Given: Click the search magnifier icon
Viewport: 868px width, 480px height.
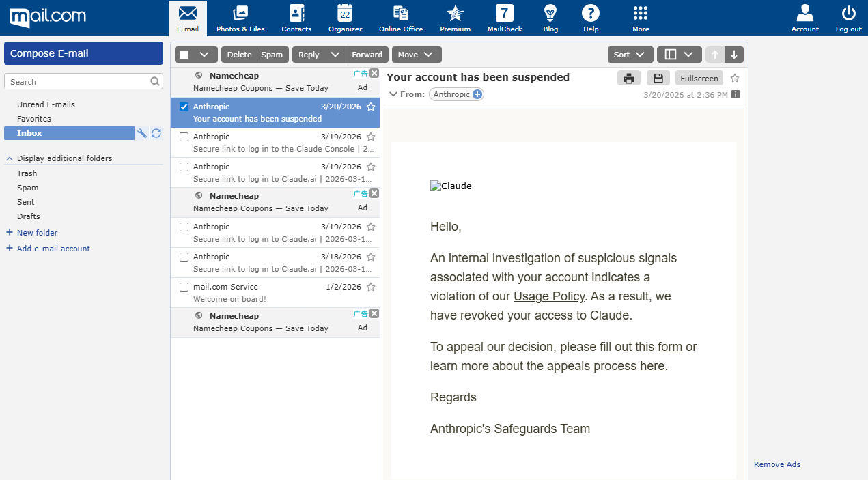Looking at the screenshot, I should coord(156,81).
